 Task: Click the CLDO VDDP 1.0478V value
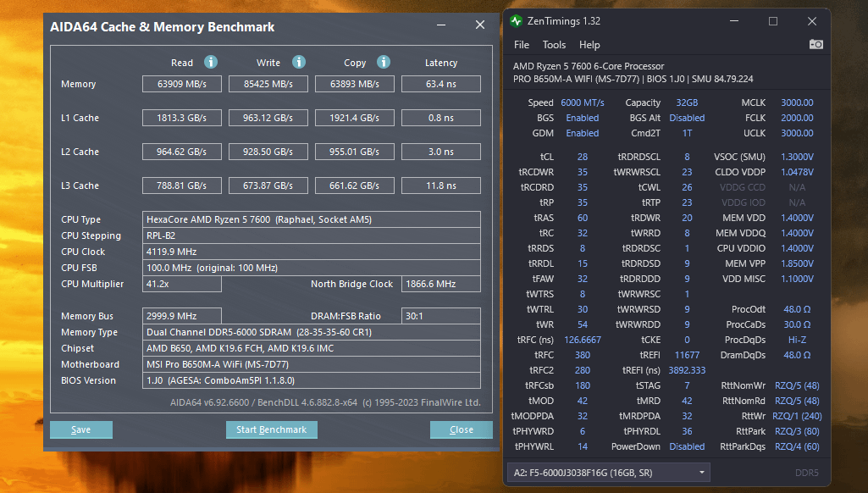797,172
